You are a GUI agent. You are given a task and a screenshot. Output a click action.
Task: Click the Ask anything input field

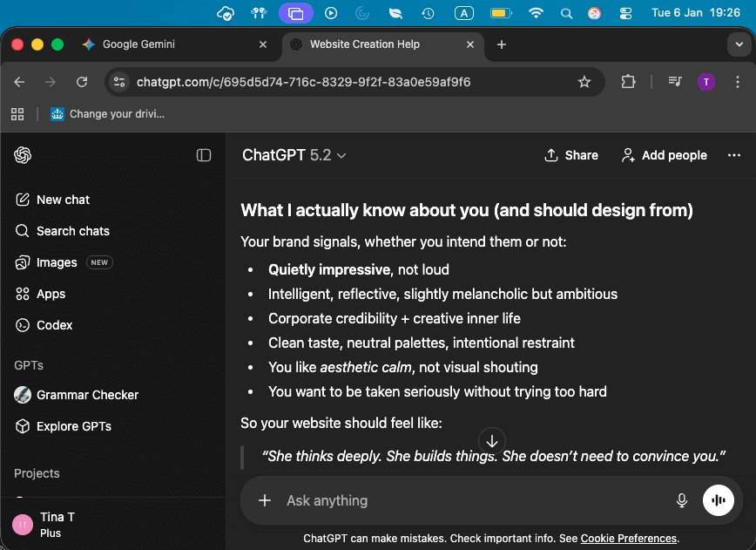coord(470,500)
